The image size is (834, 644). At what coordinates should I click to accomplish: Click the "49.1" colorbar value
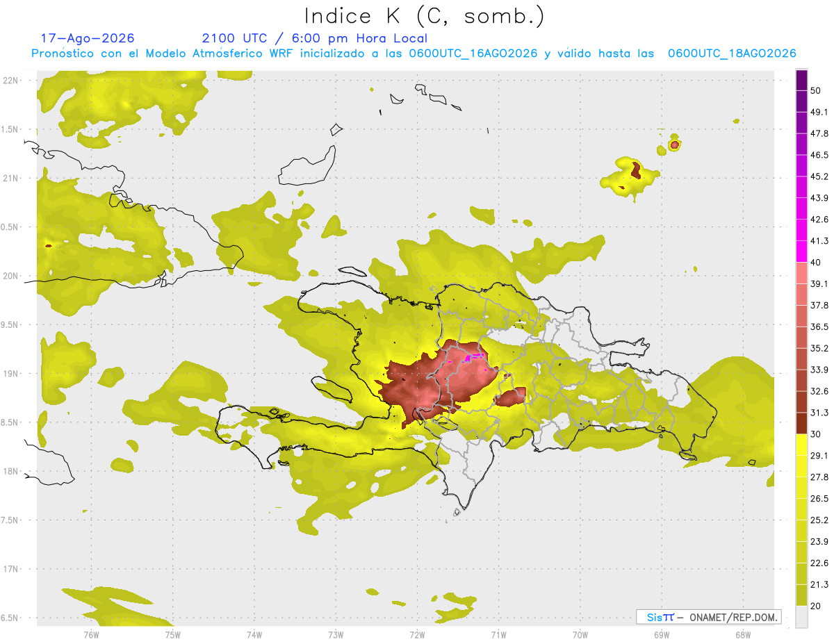[x=819, y=112]
